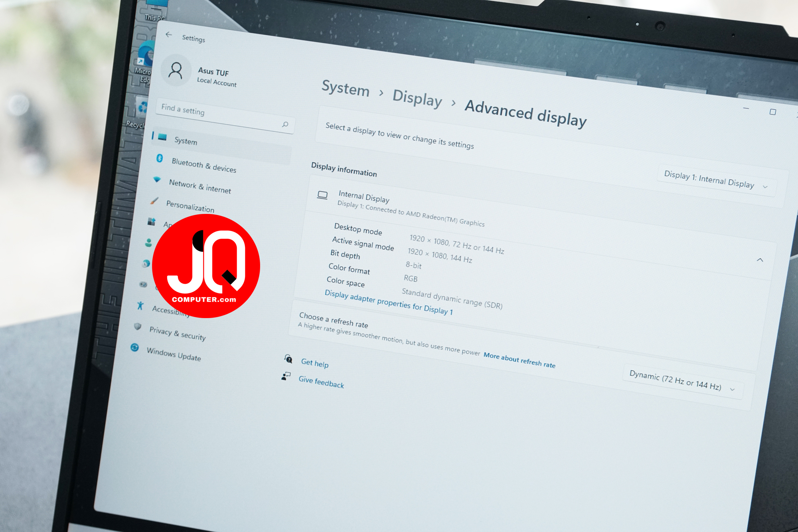Click the Bluetooth icon in sidebar

coord(160,158)
